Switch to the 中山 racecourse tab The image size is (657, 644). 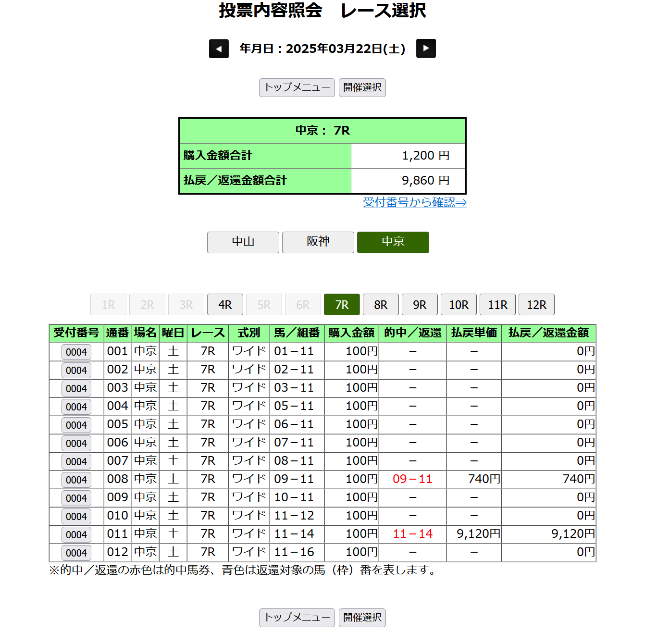click(243, 242)
